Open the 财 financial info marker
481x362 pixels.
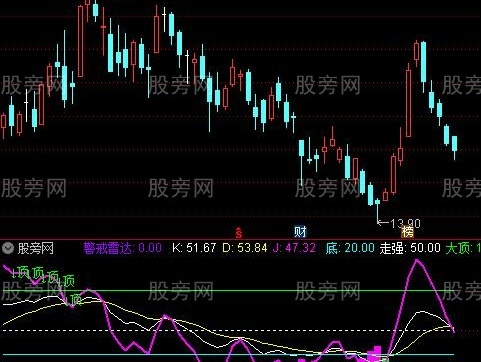pyautogui.click(x=300, y=231)
